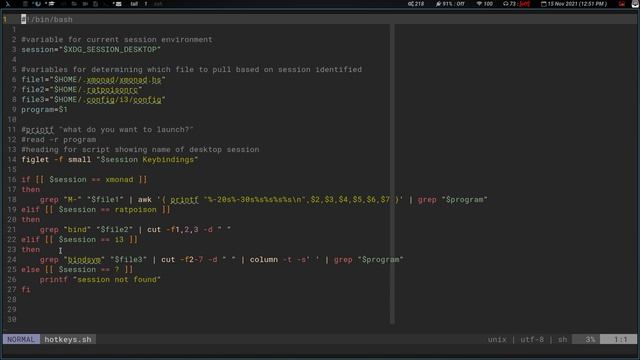Image resolution: width=640 pixels, height=360 pixels.
Task: Click the '#!/bin/bash' shebang line
Action: coord(47,20)
